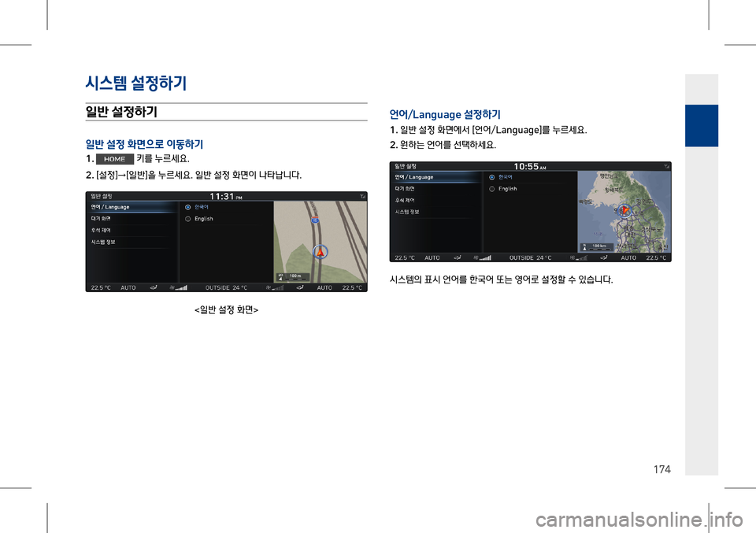Click the signal strength icon in the 10:55 AM screen
Viewport: 756px width, 533px height.
666,167
